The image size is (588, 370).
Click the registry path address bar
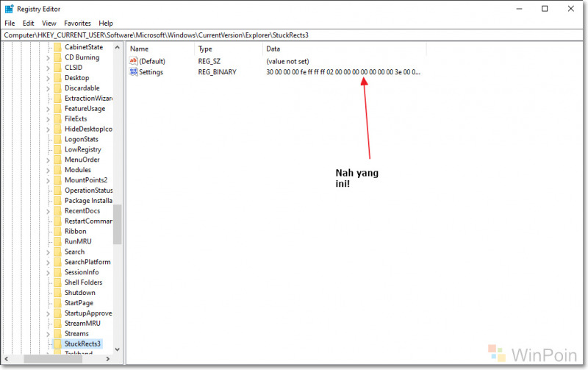pos(293,35)
